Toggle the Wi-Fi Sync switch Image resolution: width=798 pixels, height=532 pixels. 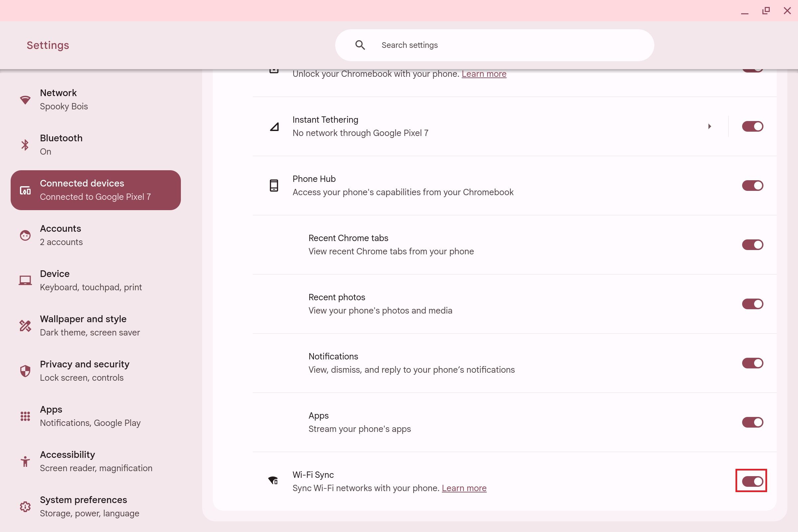tap(751, 481)
